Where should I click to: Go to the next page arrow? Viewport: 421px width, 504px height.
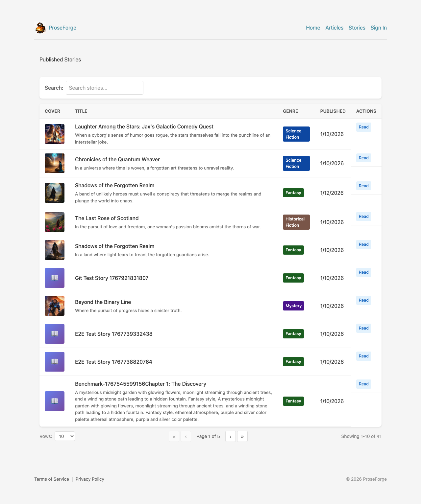[230, 436]
